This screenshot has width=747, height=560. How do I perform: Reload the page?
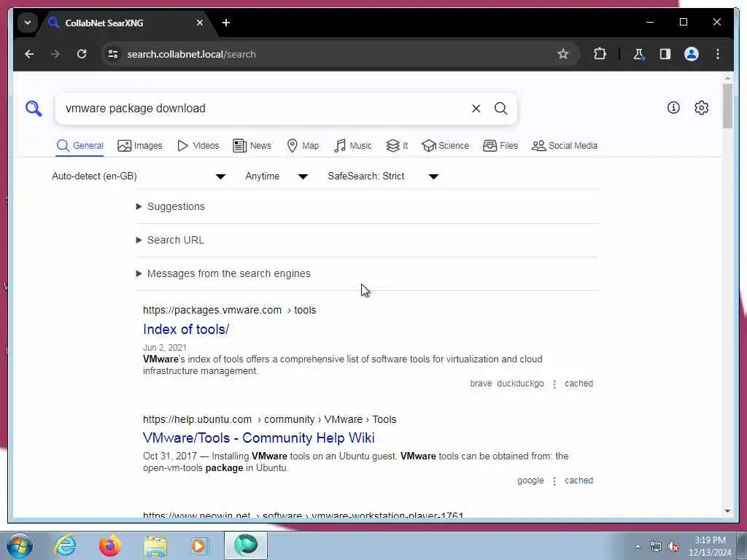pos(82,54)
